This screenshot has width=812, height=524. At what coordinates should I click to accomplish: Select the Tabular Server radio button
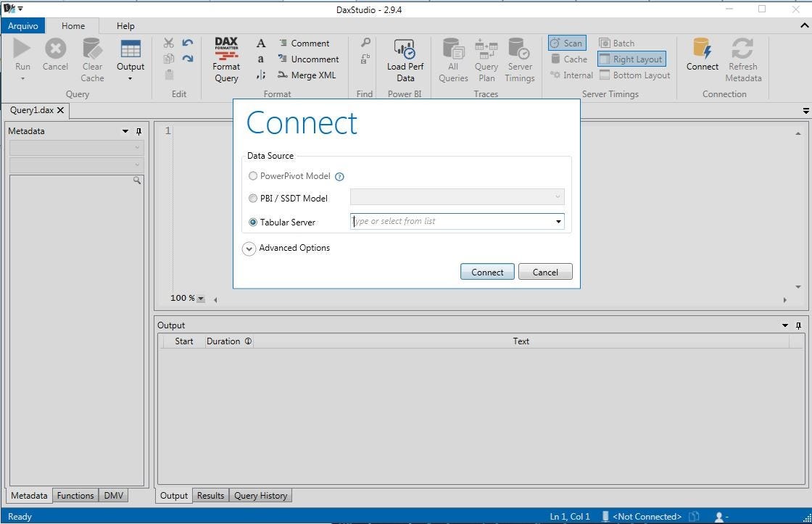point(253,222)
